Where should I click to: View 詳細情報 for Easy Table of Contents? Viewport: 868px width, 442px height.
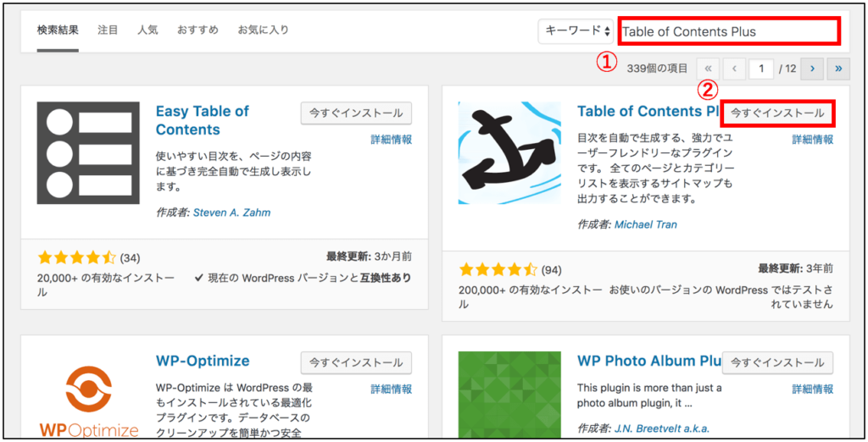click(391, 140)
